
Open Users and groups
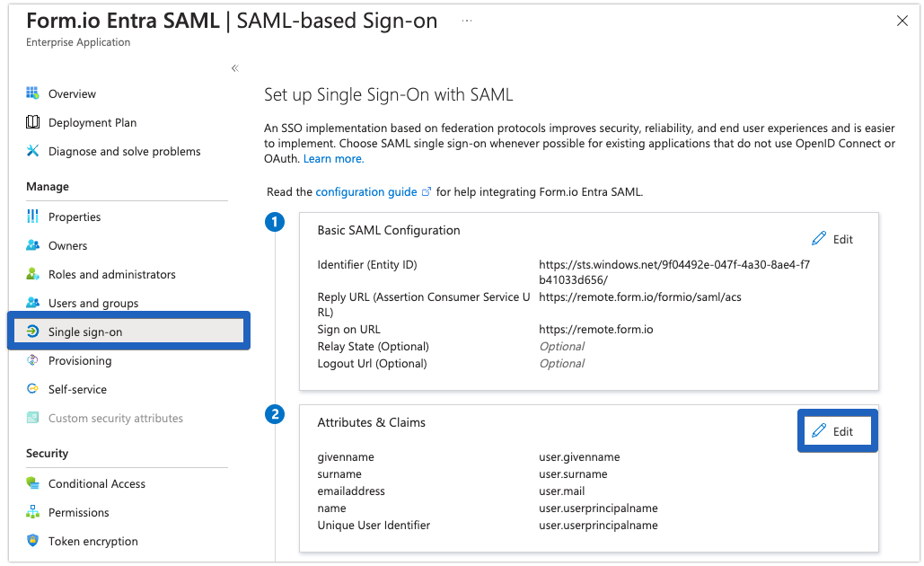coord(93,303)
